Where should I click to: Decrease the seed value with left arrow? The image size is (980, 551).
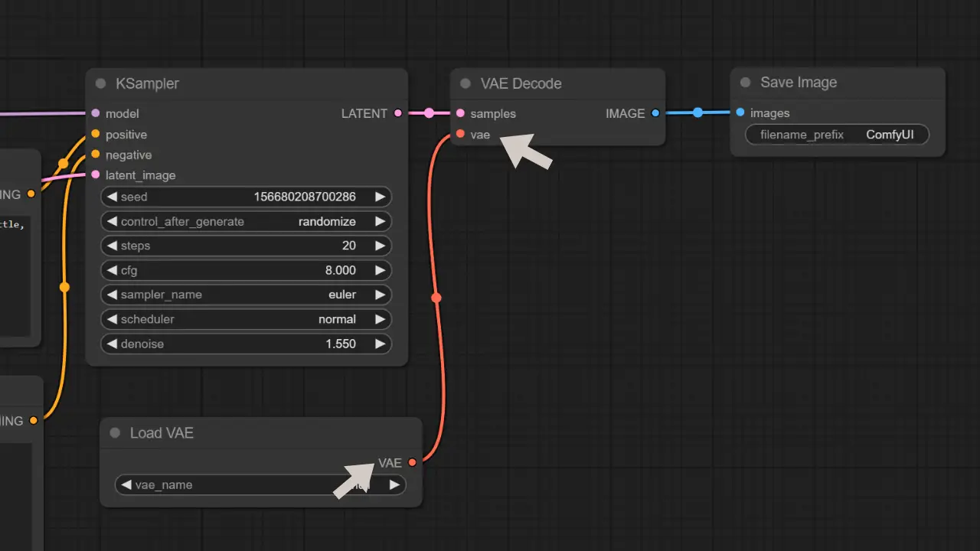tap(112, 197)
